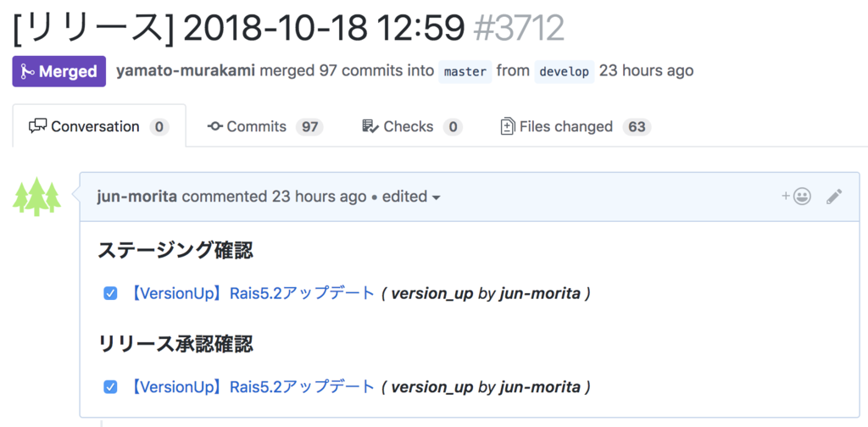Screen dimensions: 868x427
Task: Click the comment's 23 hours ago timestamp
Action: (319, 197)
